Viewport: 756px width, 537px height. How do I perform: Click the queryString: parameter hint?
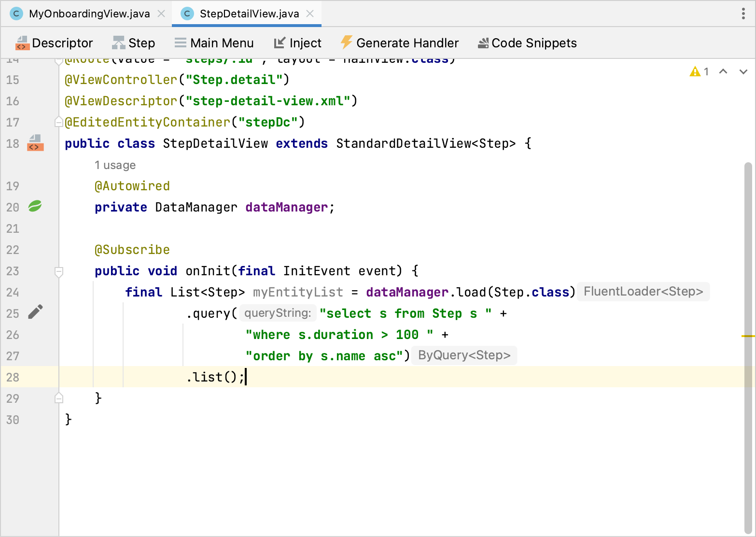(278, 313)
